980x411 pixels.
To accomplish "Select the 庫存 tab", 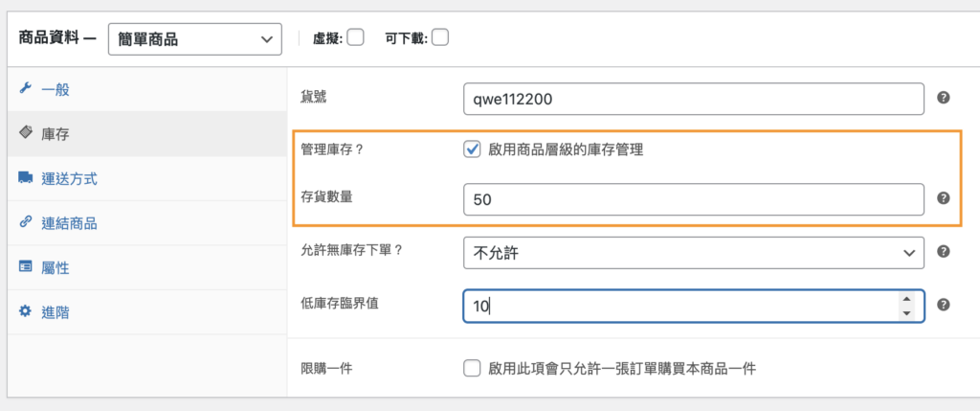I will click(146, 134).
